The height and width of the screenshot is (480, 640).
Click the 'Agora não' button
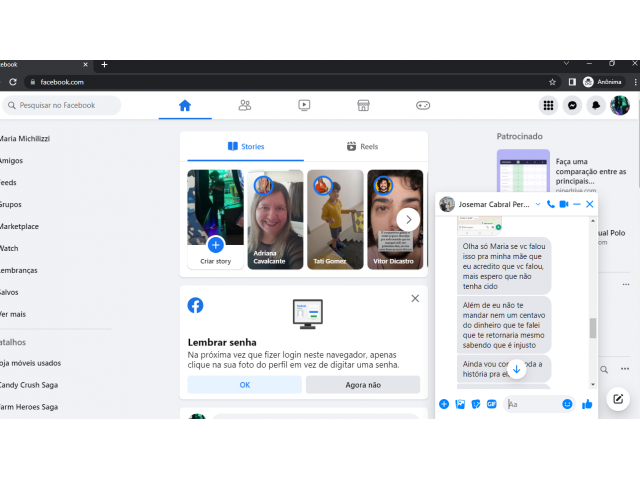point(363,384)
